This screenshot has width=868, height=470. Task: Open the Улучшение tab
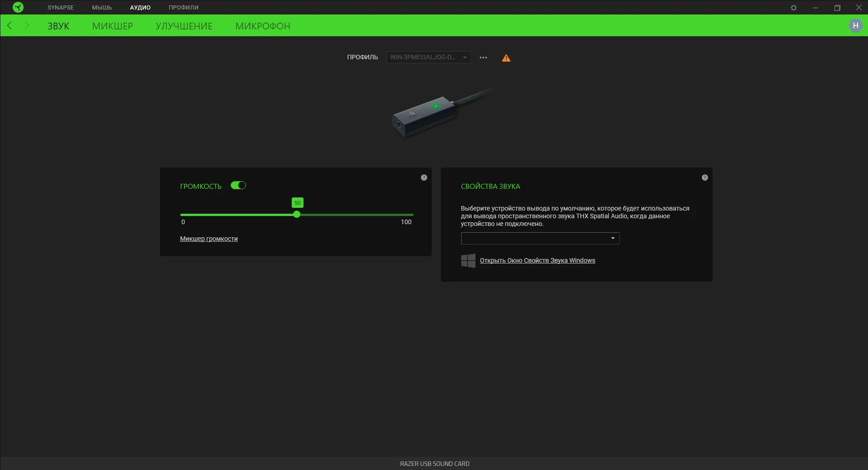coord(184,26)
